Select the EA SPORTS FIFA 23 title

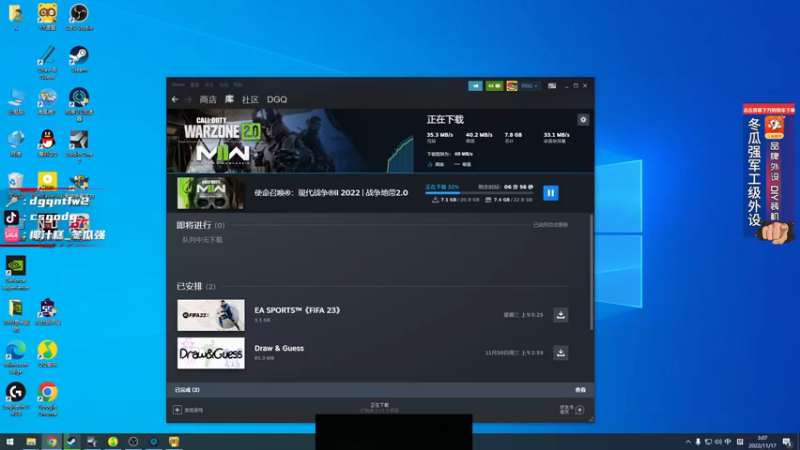[297, 310]
